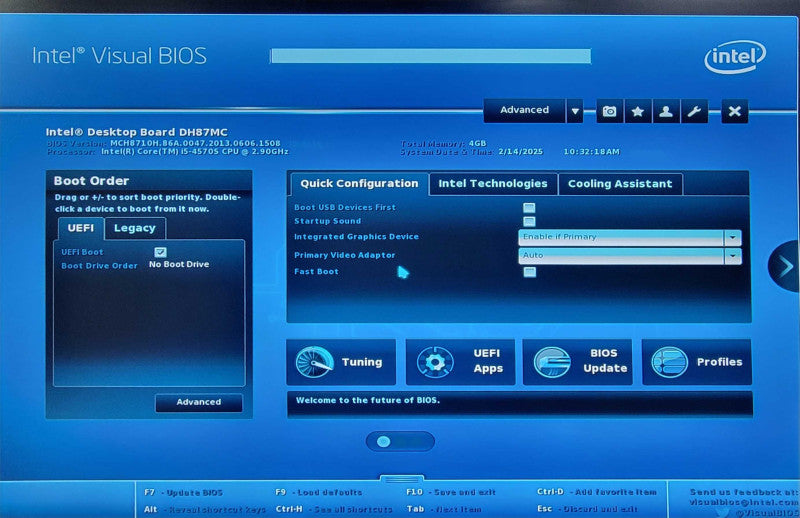Click the camera screenshot icon
This screenshot has height=518, width=800.
point(609,111)
